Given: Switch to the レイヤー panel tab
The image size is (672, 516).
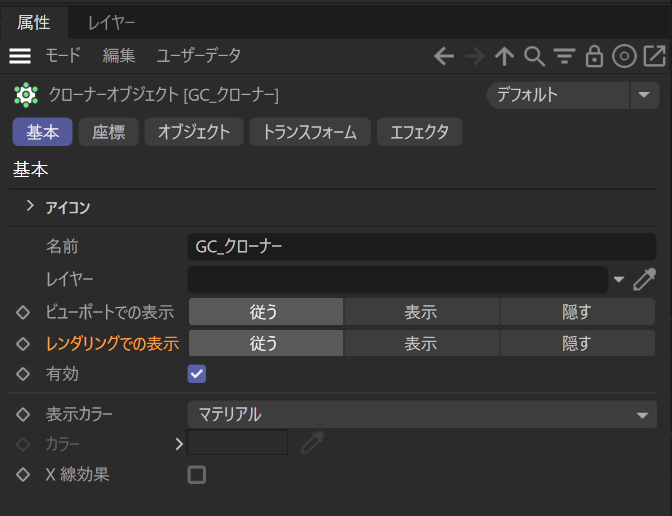Looking at the screenshot, I should [111, 22].
